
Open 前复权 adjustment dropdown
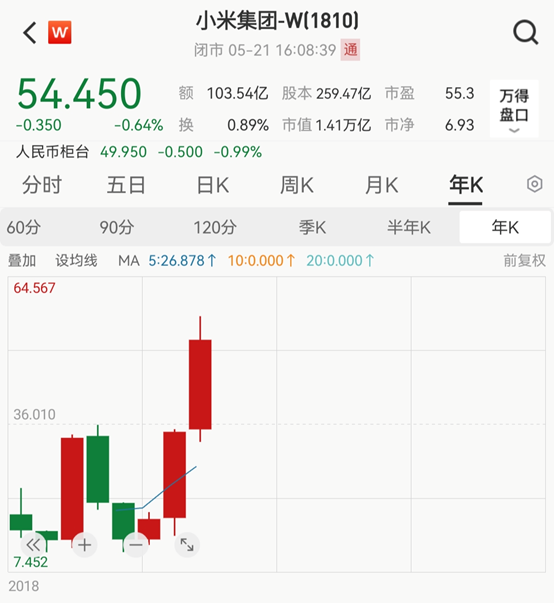(x=524, y=261)
